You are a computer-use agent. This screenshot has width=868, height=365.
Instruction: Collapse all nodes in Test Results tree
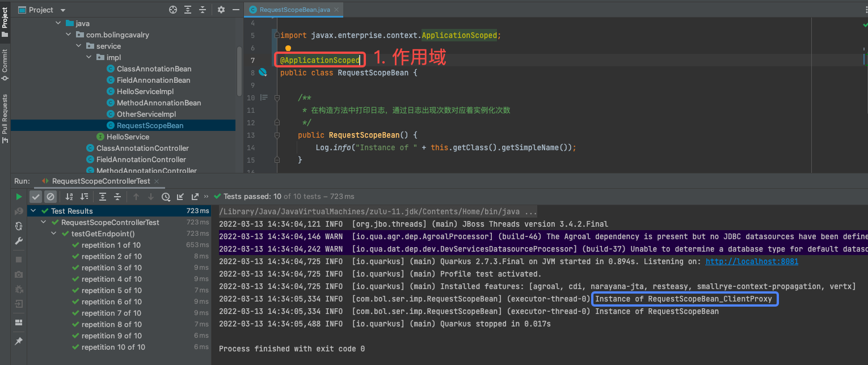pyautogui.click(x=117, y=196)
